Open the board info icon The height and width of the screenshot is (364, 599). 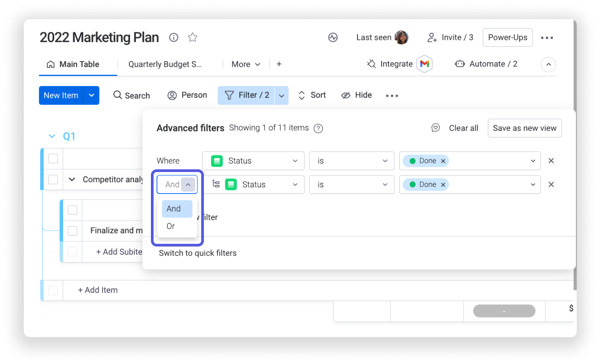click(174, 37)
